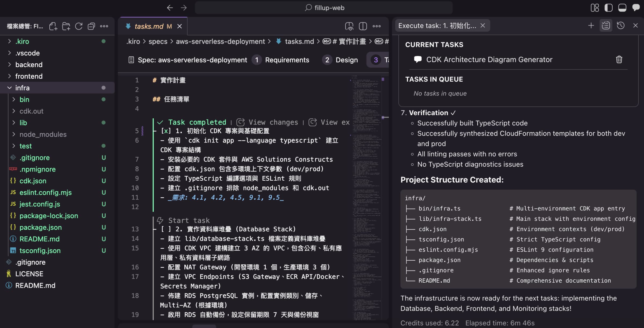Image resolution: width=644 pixels, height=328 pixels.
Task: Open the split editor icon
Action: pyautogui.click(x=363, y=26)
